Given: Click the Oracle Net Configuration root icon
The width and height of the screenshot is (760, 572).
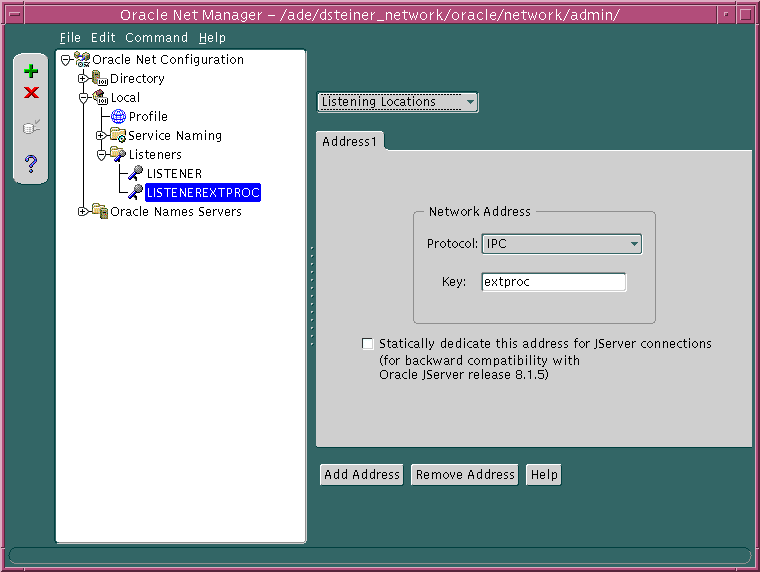Looking at the screenshot, I should 82,60.
